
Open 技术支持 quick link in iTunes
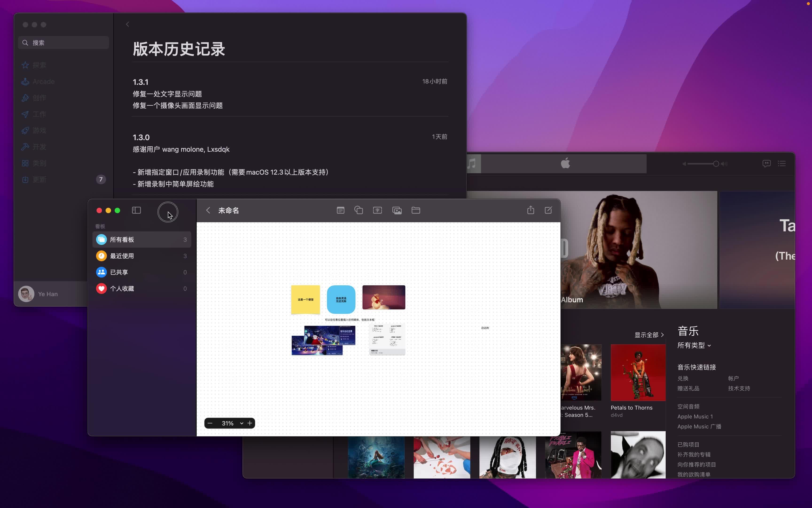tap(739, 388)
